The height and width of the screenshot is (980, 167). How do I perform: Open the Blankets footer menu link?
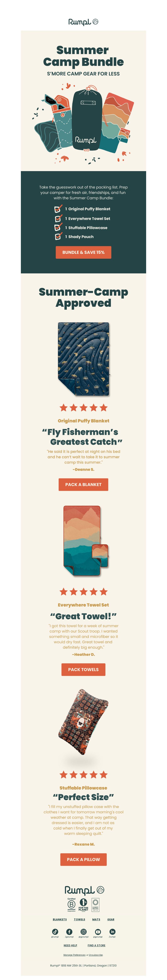tap(59, 919)
